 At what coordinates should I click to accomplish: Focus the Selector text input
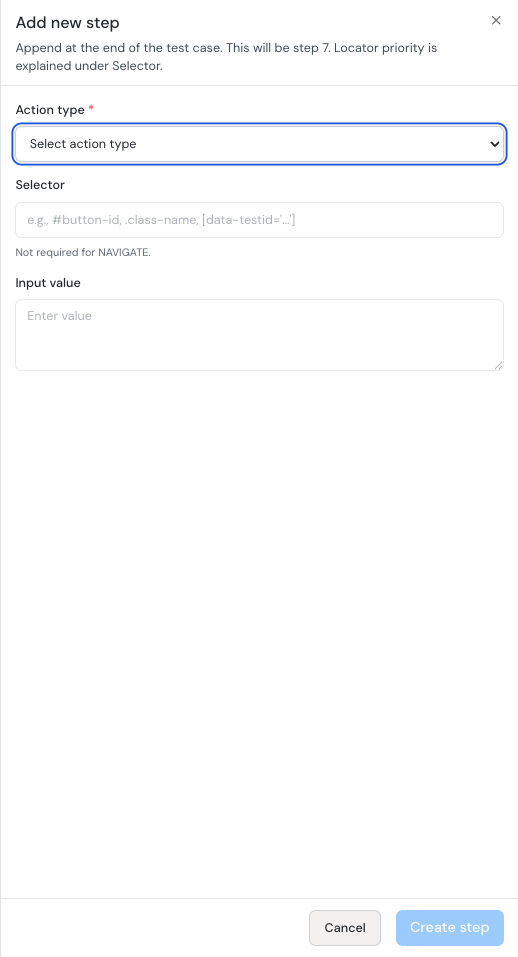(x=259, y=220)
